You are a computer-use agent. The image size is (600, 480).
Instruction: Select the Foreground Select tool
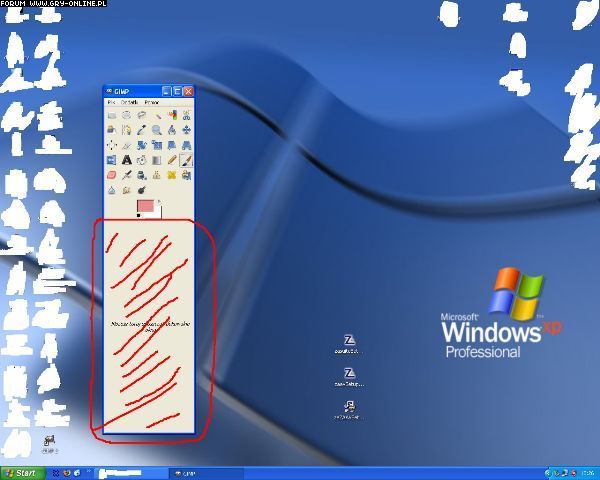pyautogui.click(x=112, y=130)
